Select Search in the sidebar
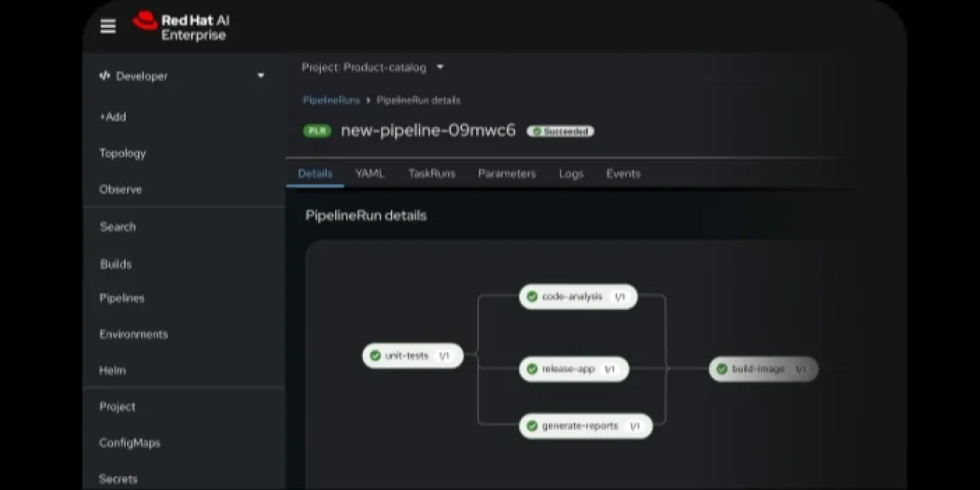980x490 pixels. pyautogui.click(x=118, y=227)
